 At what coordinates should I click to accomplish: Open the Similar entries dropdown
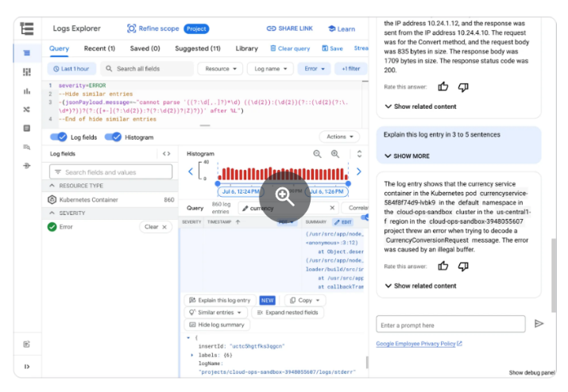tap(215, 313)
